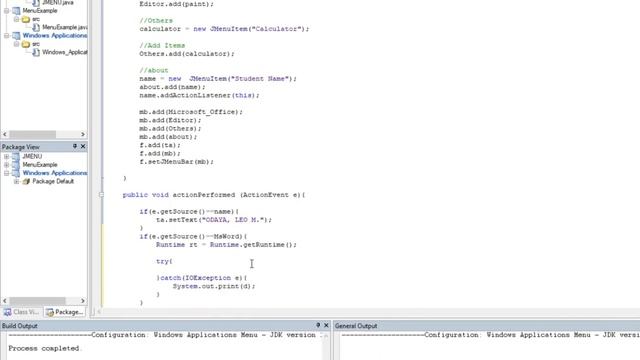Viewport: 640px width, 360px height.
Task: Pin the Build Output panel
Action: coord(318,325)
